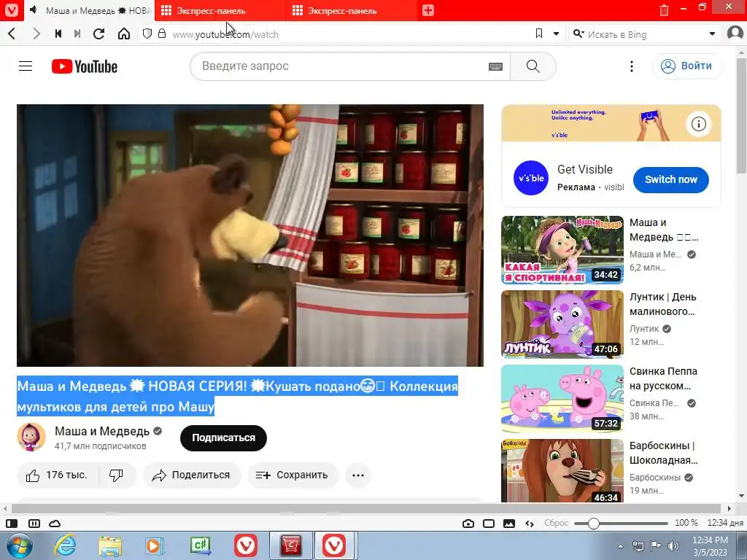
Task: Open the Vivaldi menu logo button
Action: [11, 10]
